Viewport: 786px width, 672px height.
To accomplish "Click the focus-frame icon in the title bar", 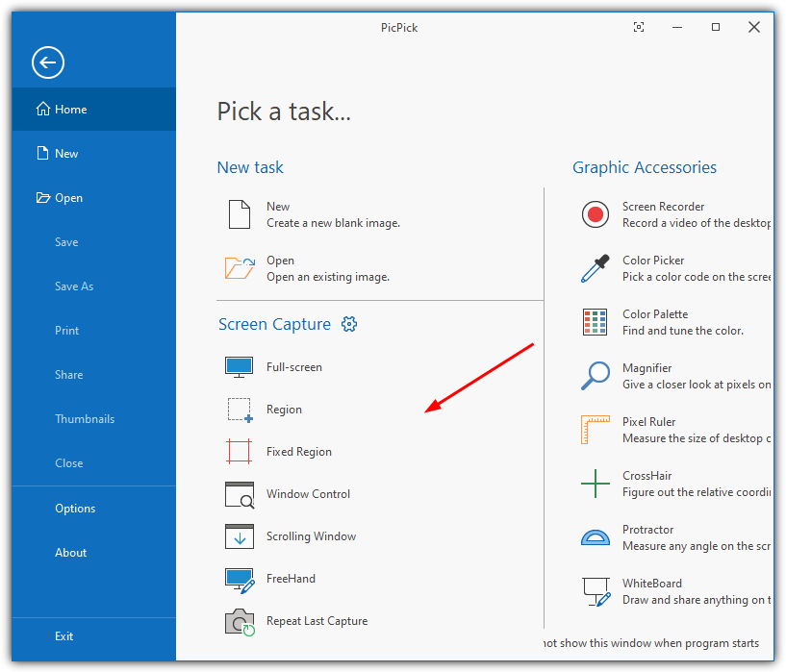I will (639, 27).
